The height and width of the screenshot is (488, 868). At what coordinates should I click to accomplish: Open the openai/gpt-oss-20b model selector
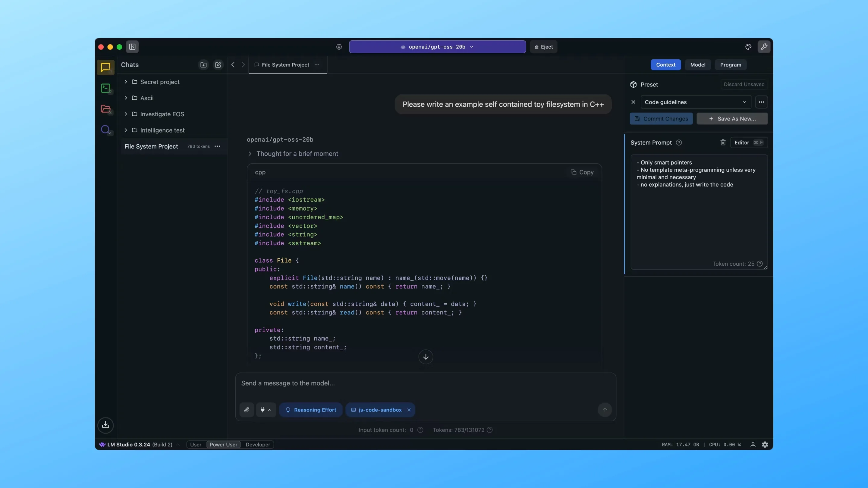point(437,47)
